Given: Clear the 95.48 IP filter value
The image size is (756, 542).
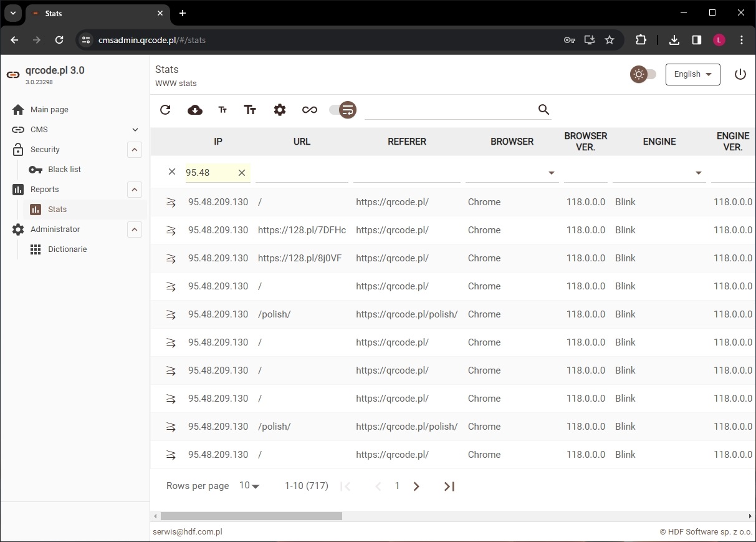Looking at the screenshot, I should point(242,173).
